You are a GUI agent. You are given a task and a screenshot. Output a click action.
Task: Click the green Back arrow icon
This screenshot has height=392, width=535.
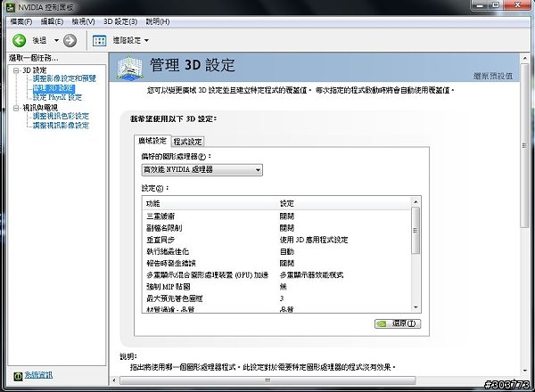pos(19,41)
